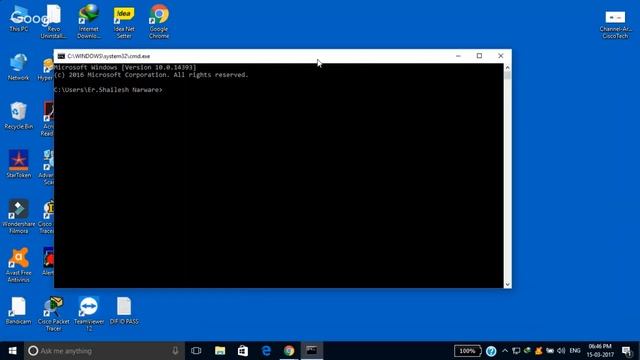Open the Google Chrome desktop shortcut
640x360 pixels.
159,22
